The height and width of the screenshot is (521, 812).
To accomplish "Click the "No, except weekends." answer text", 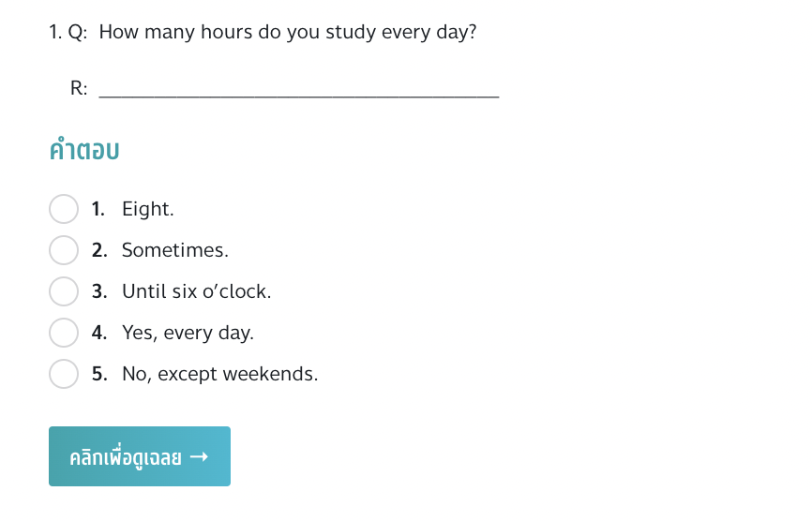I will click(x=220, y=374).
